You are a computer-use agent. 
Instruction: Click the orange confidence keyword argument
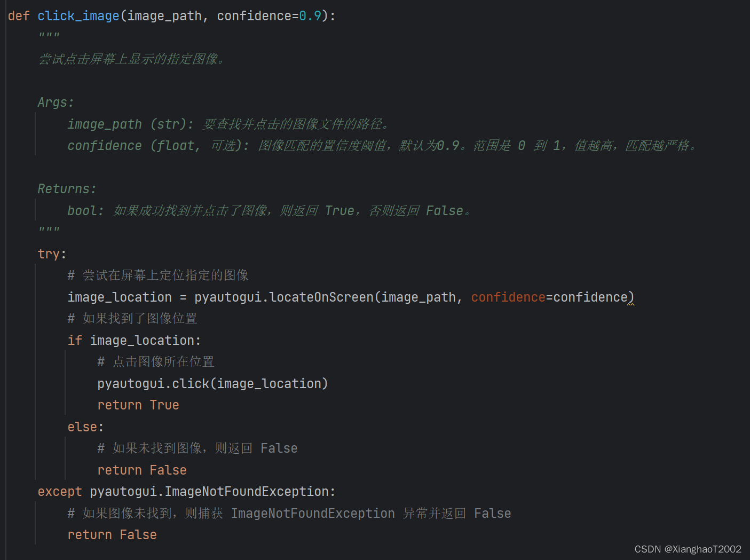[x=508, y=297]
